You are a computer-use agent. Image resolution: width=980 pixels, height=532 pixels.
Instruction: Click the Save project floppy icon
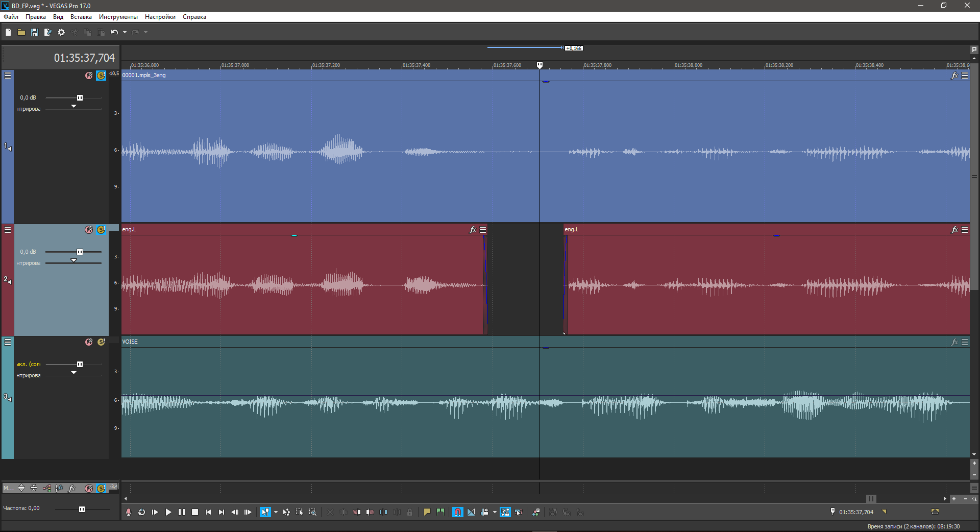35,32
